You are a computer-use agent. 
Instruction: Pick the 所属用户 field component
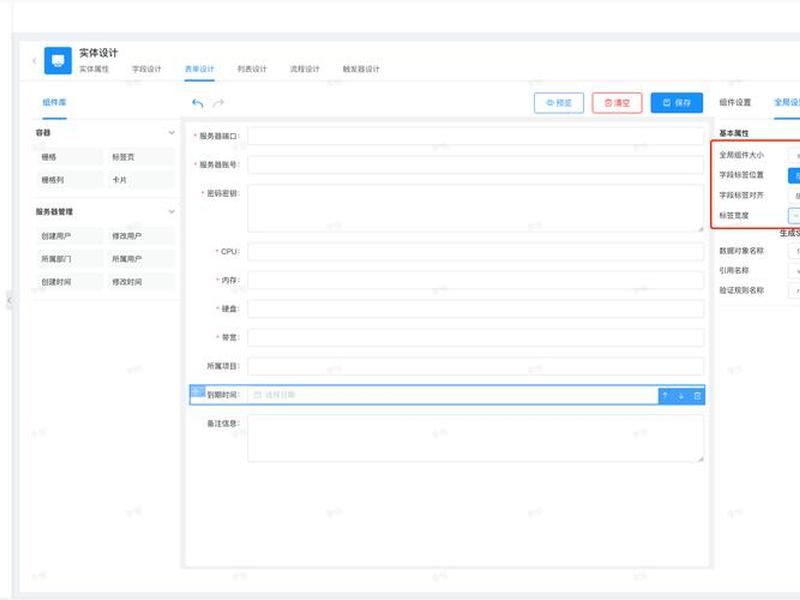(140, 259)
